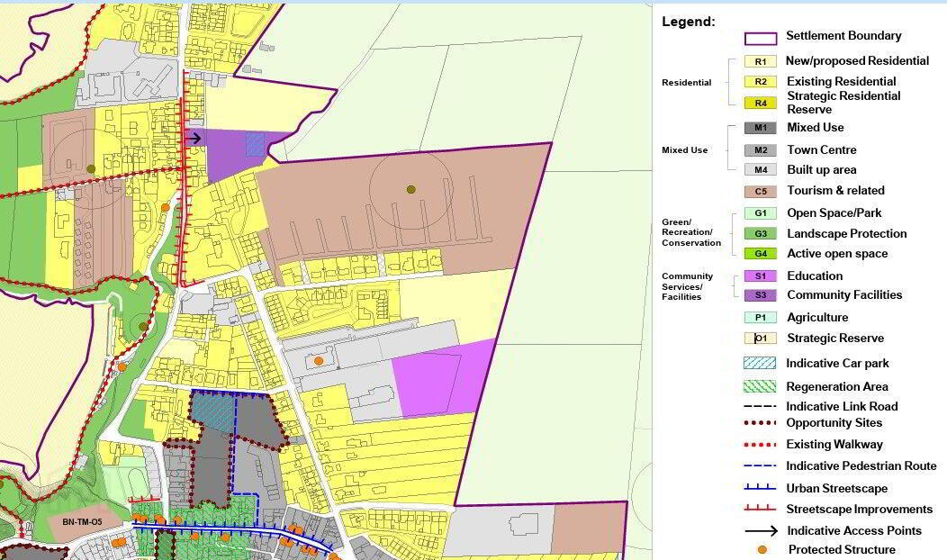
Task: Click the black access arrow on purple map parcel
Action: pyautogui.click(x=194, y=139)
